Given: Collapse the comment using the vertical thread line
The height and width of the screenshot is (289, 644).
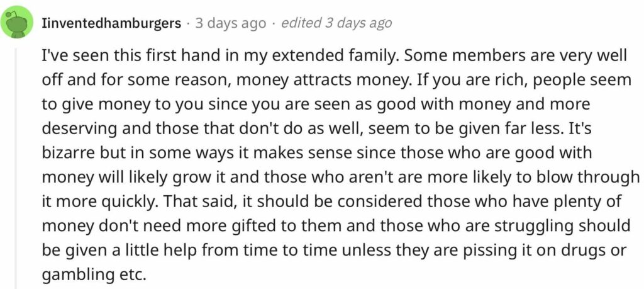Looking at the screenshot, I should pyautogui.click(x=16, y=167).
